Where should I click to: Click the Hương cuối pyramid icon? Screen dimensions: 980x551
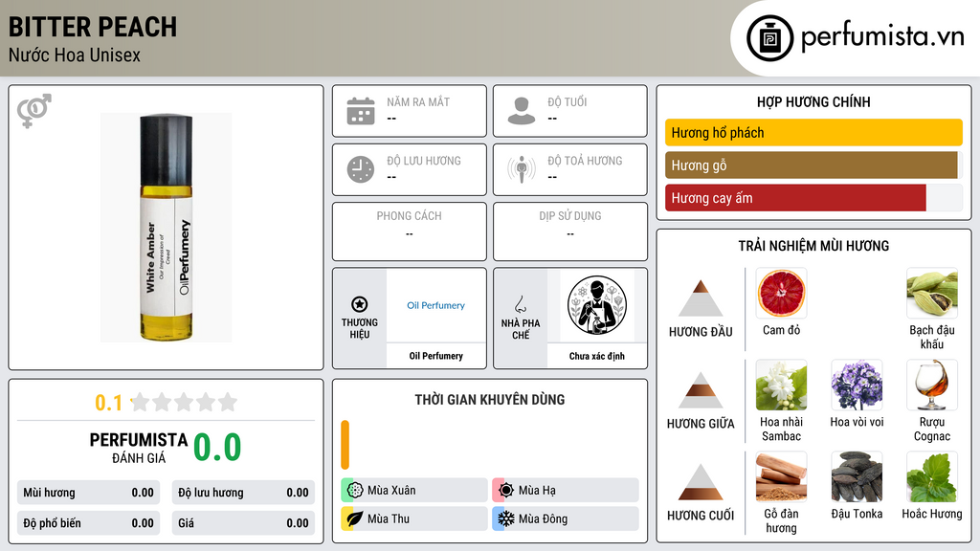(x=701, y=482)
